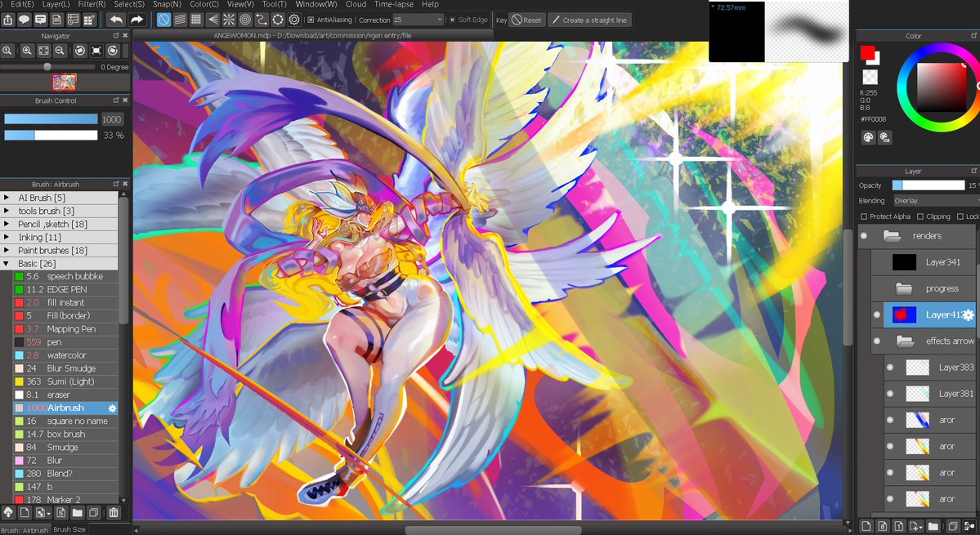Expand the Paint brushes group
Screen dimensions: 980x535
pyautogui.click(x=7, y=250)
